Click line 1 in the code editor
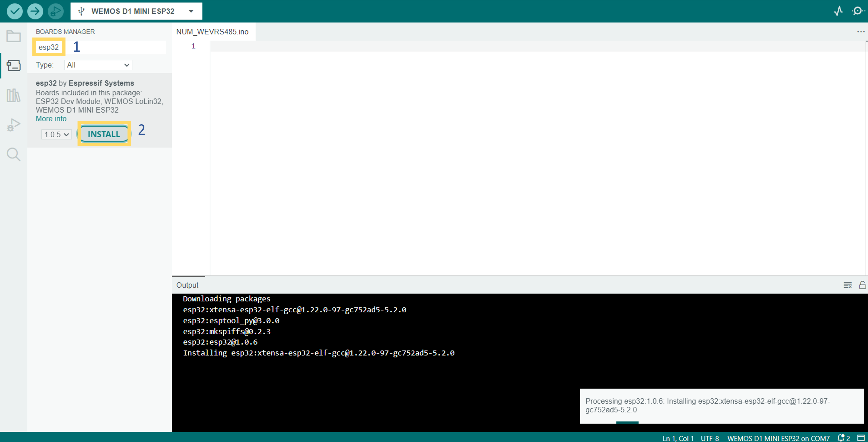This screenshot has height=442, width=868. pos(538,46)
